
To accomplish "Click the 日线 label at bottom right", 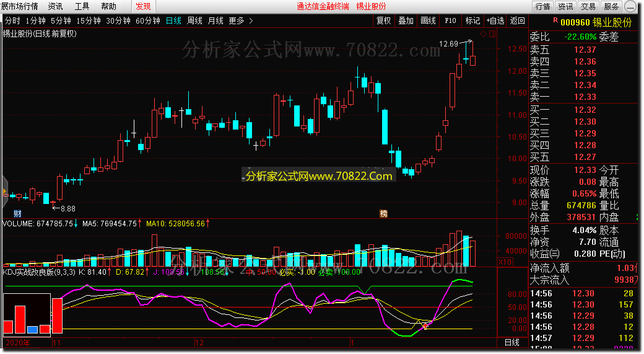I will point(511,342).
